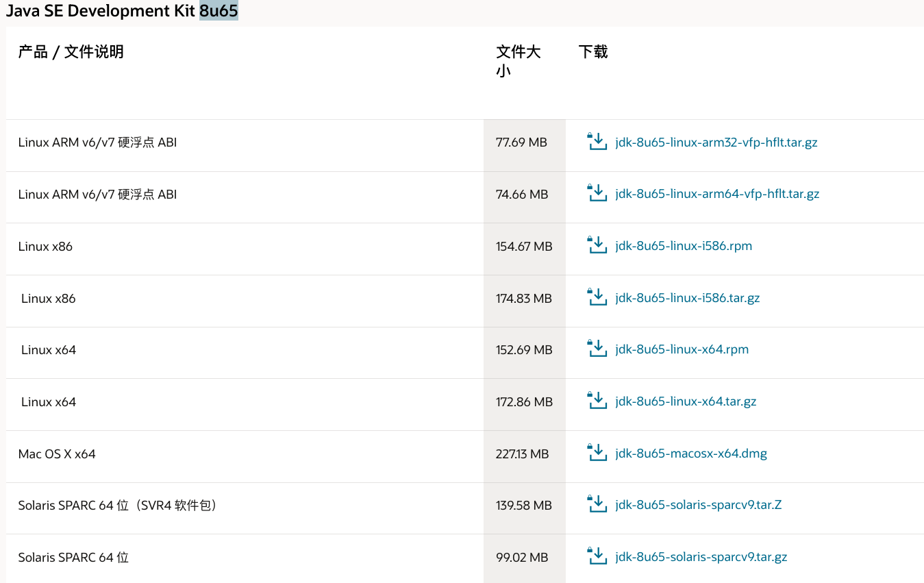This screenshot has width=924, height=583.
Task: Click download icon beside linux-x64.rpm
Action: pyautogui.click(x=597, y=349)
